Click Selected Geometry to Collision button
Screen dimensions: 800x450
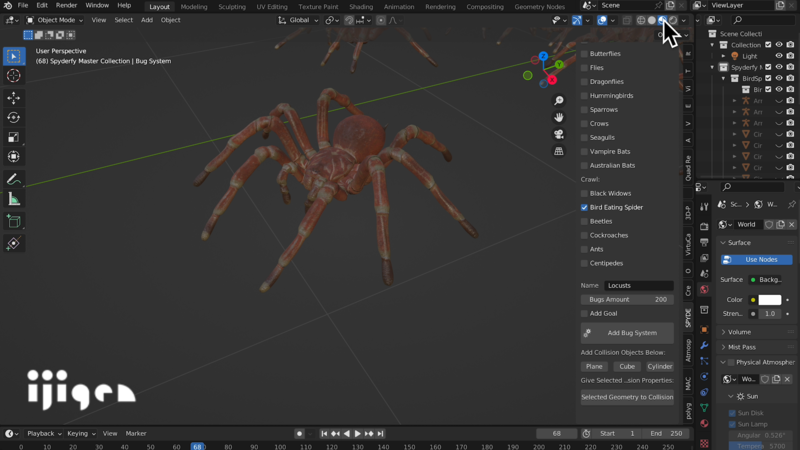[627, 397]
